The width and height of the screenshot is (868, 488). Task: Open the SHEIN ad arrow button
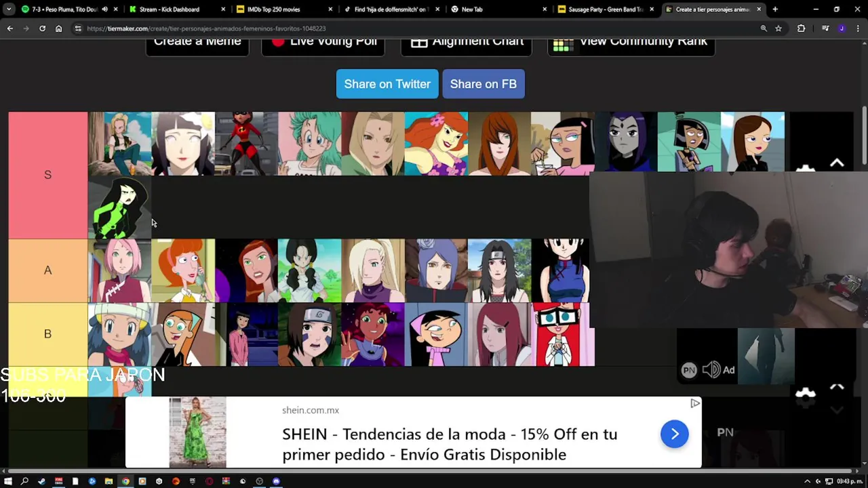[675, 434]
